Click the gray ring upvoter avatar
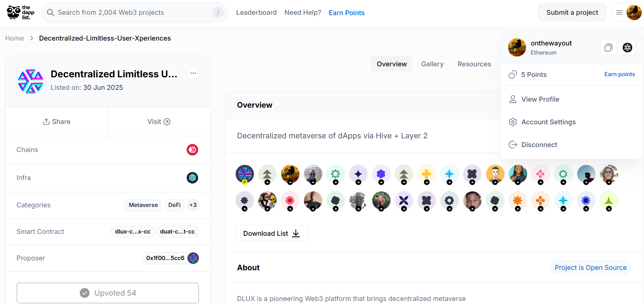 (449, 201)
